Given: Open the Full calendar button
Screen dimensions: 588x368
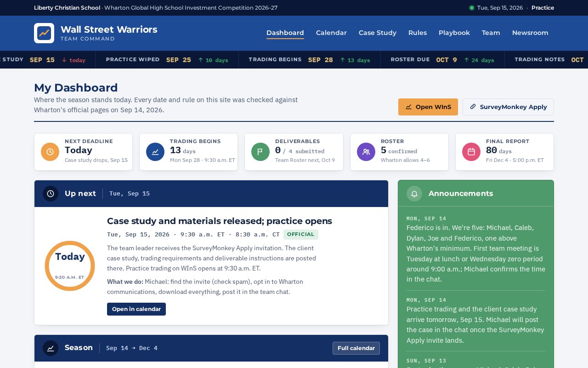Looking at the screenshot, I should tap(356, 348).
